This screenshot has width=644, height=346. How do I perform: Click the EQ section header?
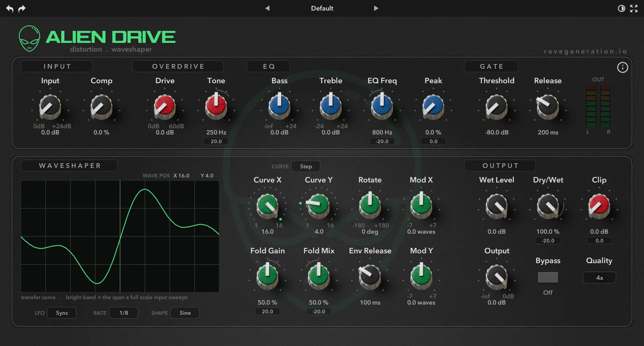pos(269,67)
